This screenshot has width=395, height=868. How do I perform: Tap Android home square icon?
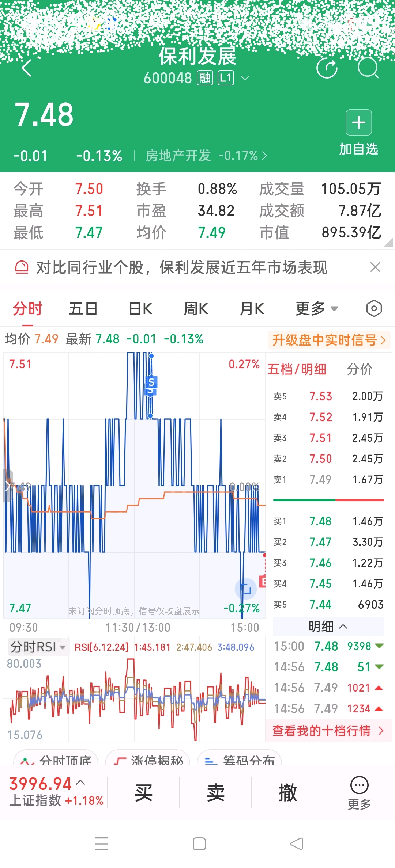(x=199, y=844)
